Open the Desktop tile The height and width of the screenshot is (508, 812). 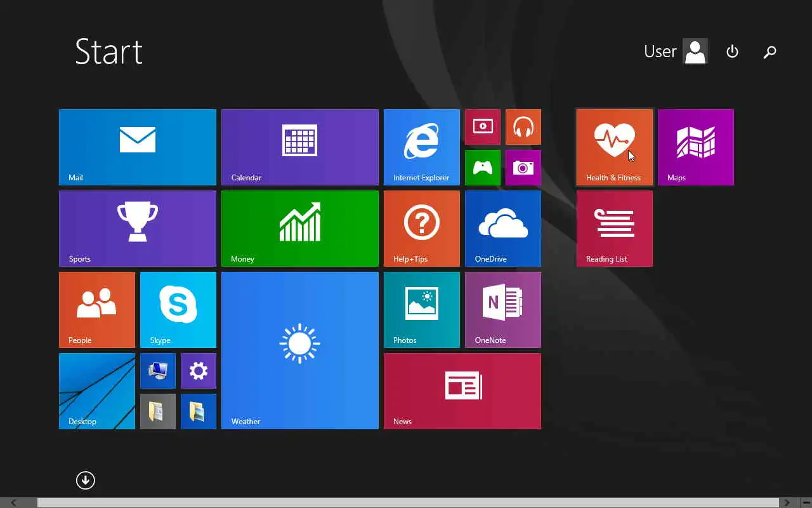coord(97,391)
